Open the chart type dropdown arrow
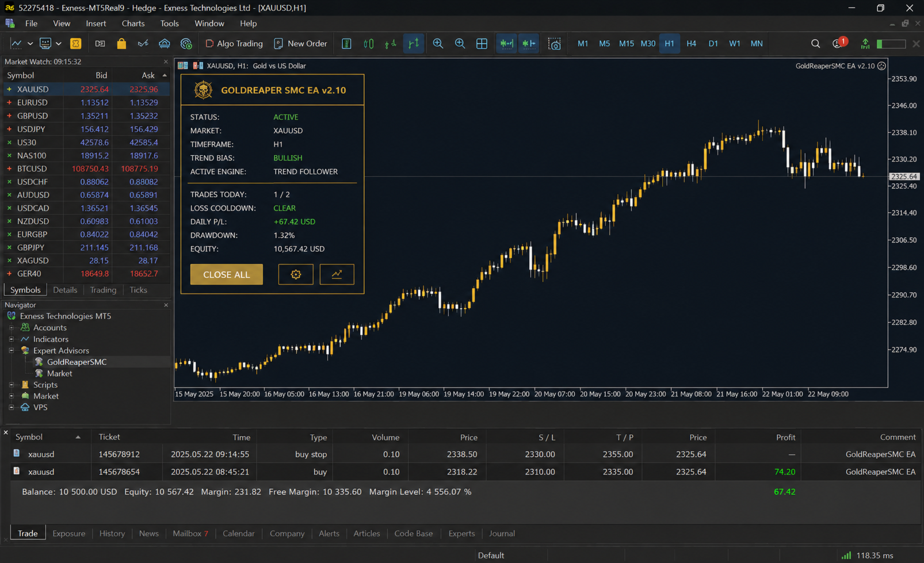The height and width of the screenshot is (563, 924). [x=30, y=44]
